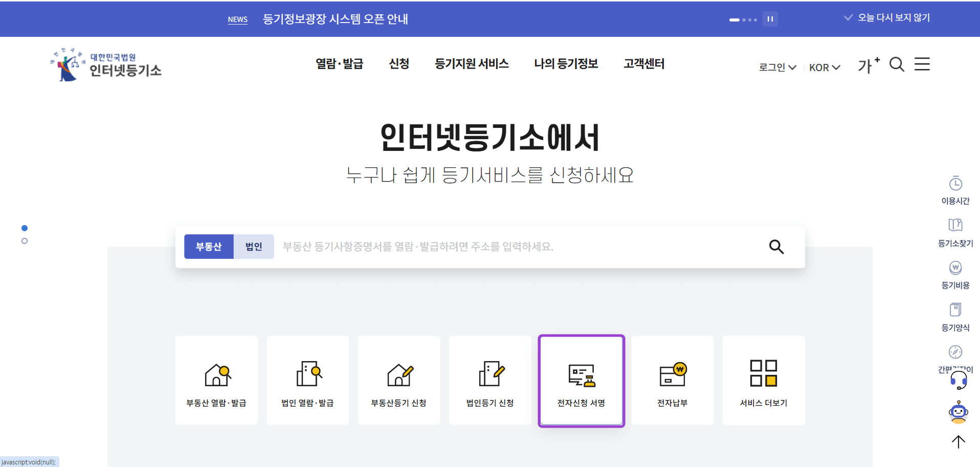This screenshot has height=467, width=980.
Task: Open the 법인 열람·발급 shortcut card
Action: coord(307,380)
